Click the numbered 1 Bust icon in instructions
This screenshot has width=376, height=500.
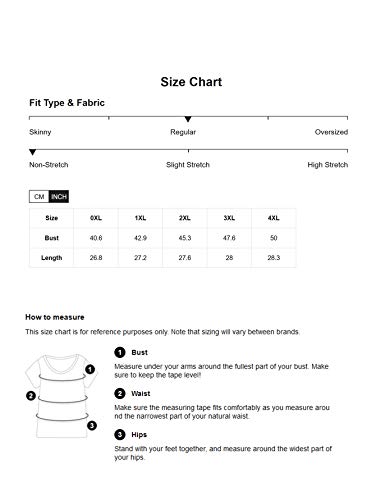119,352
